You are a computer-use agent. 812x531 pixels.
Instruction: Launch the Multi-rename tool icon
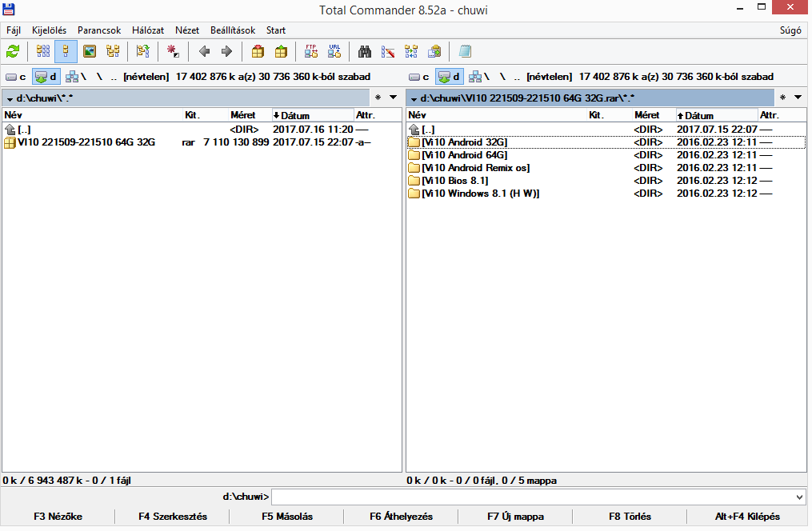[388, 51]
